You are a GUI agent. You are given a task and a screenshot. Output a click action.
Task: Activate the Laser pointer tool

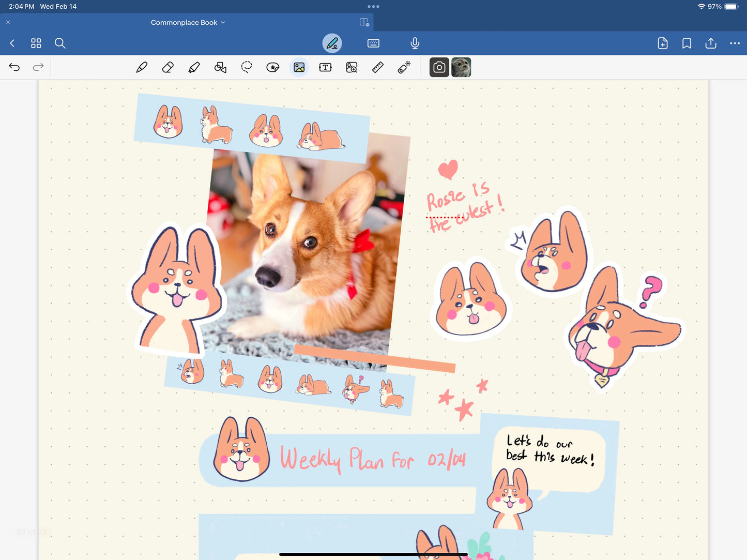(x=404, y=67)
